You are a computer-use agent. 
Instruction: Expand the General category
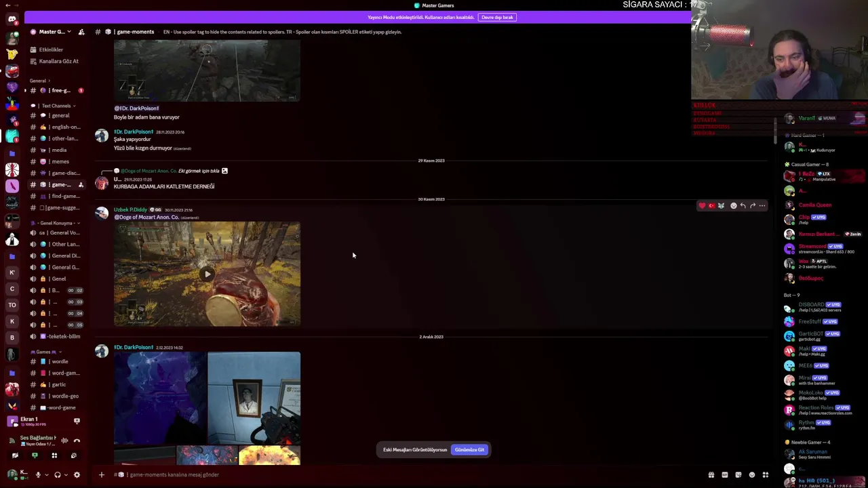[39, 81]
